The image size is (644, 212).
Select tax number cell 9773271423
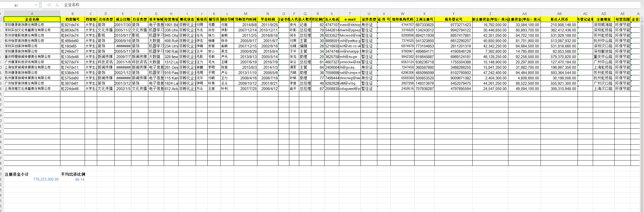[x=453, y=25]
